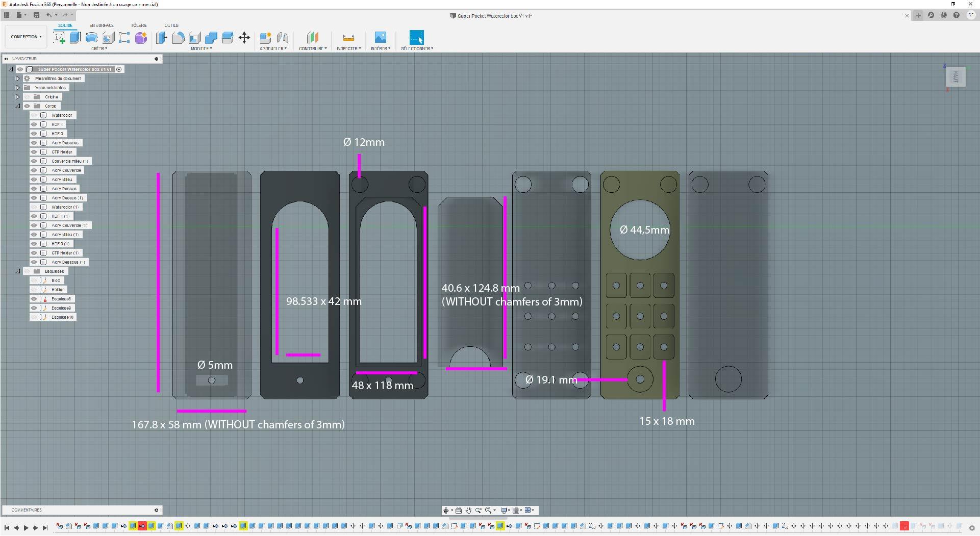Select the Couvercle milieu (1) body name
Image resolution: width=980 pixels, height=536 pixels.
coord(70,161)
